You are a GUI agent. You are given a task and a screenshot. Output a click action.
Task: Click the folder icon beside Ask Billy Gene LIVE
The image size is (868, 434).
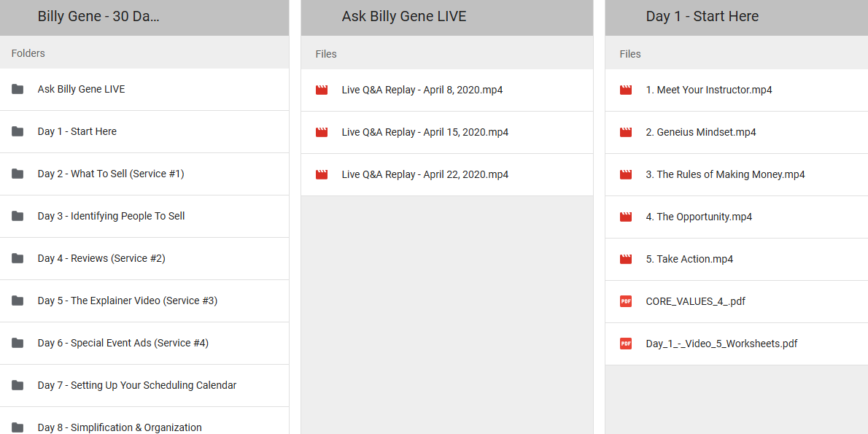pyautogui.click(x=18, y=89)
